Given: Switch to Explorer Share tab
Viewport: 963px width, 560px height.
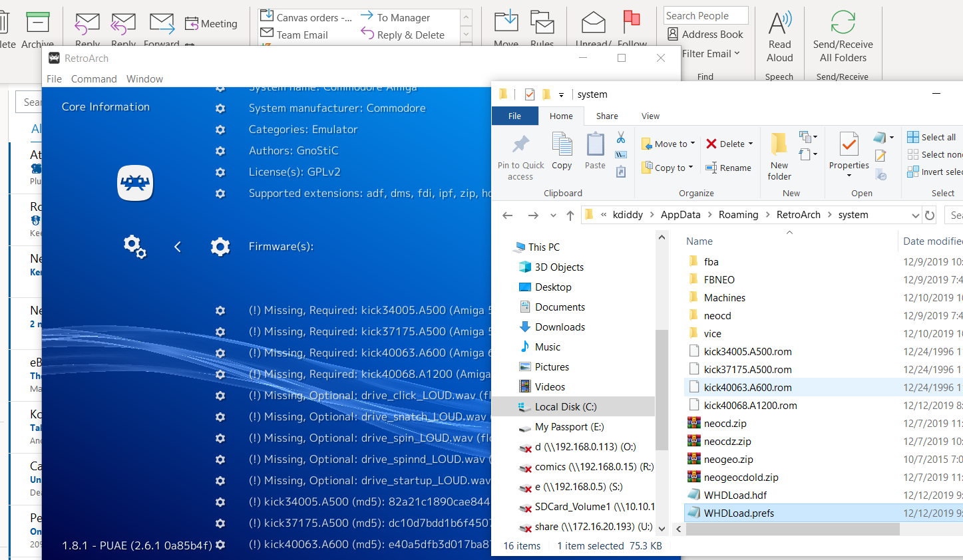Looking at the screenshot, I should click(x=607, y=116).
